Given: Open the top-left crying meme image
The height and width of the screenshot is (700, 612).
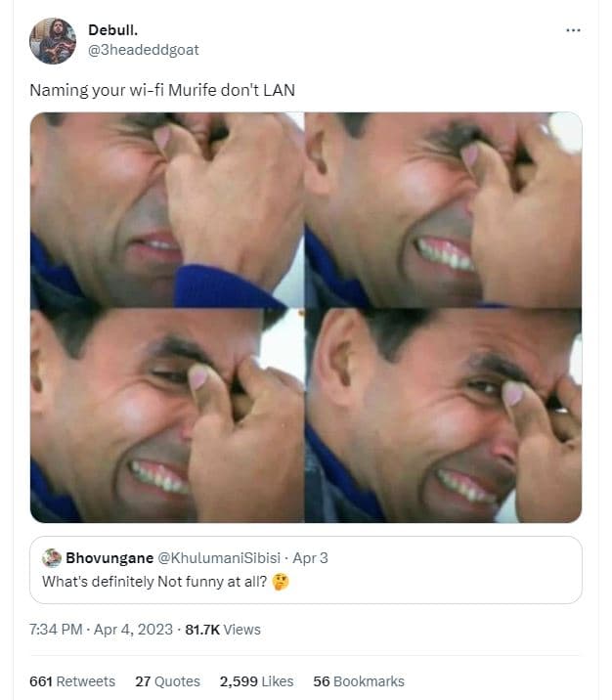Looking at the screenshot, I should (166, 209).
